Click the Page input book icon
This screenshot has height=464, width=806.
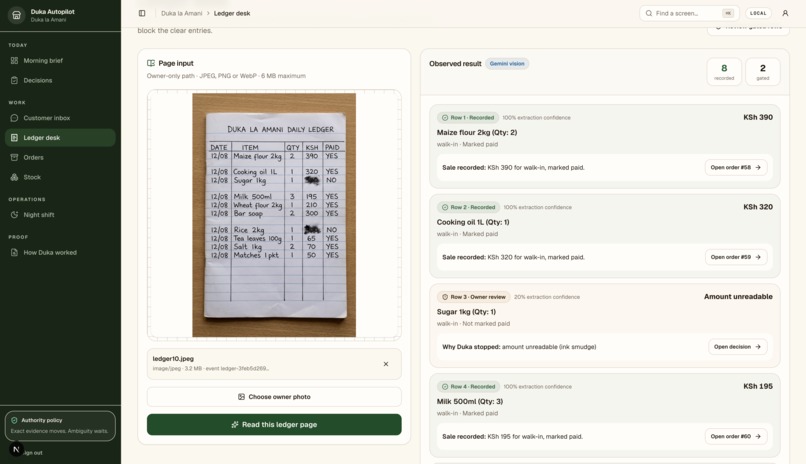tap(151, 63)
